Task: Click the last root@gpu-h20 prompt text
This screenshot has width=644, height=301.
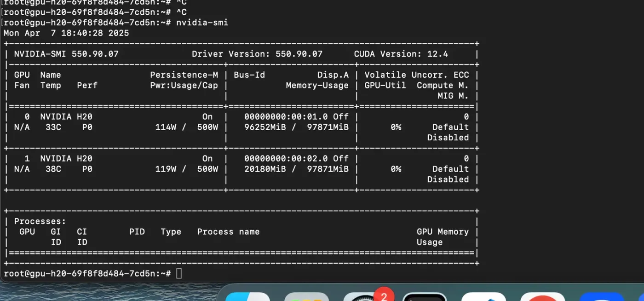Action: pyautogui.click(x=87, y=273)
